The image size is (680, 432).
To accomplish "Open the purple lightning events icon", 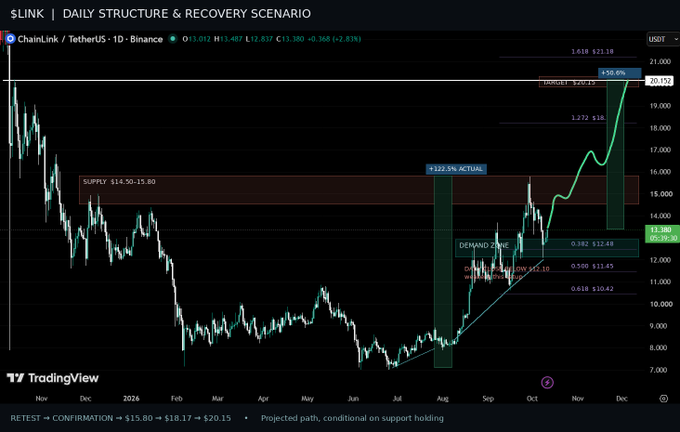I will click(547, 383).
